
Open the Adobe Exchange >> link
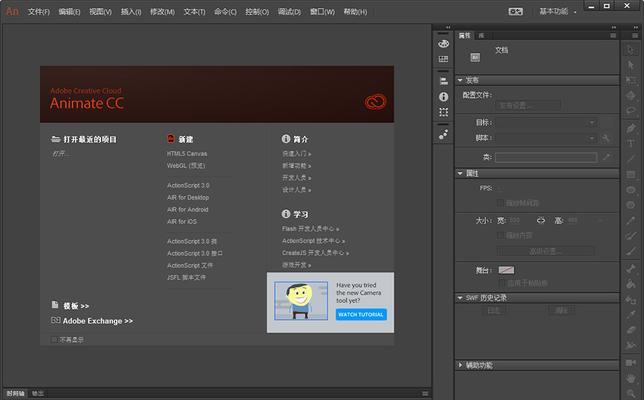(x=98, y=321)
